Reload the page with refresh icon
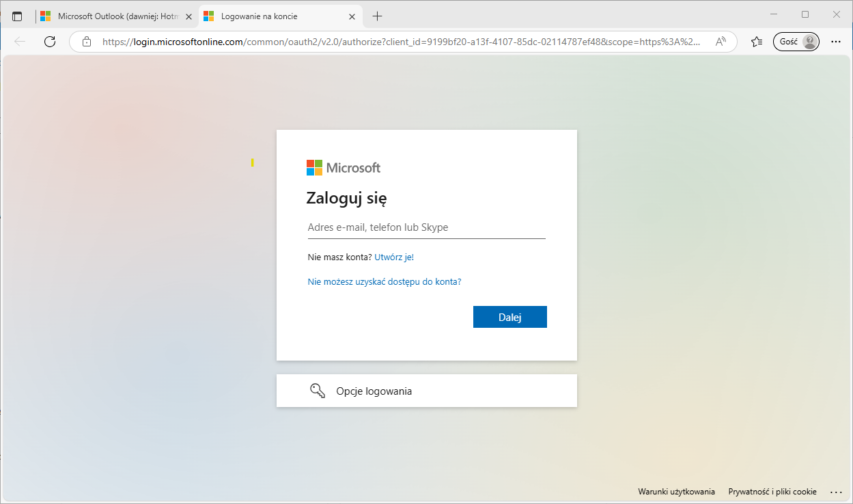Screen dimensions: 853x504 49,42
